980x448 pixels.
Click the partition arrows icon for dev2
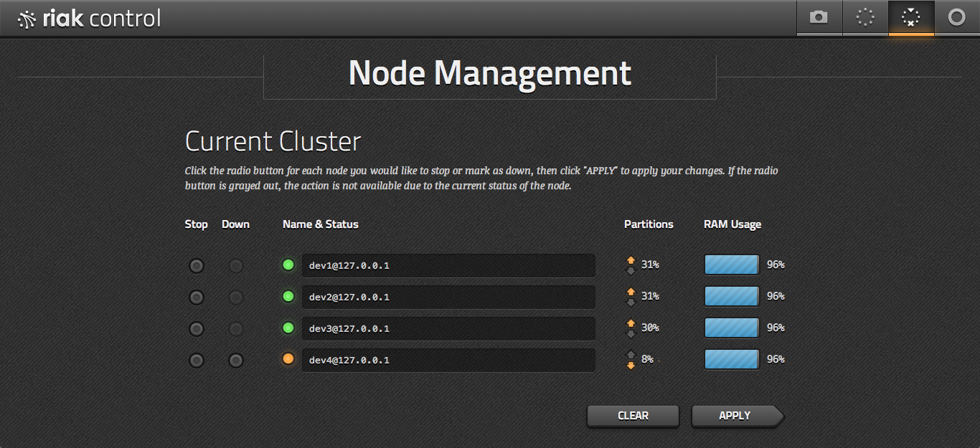click(631, 297)
